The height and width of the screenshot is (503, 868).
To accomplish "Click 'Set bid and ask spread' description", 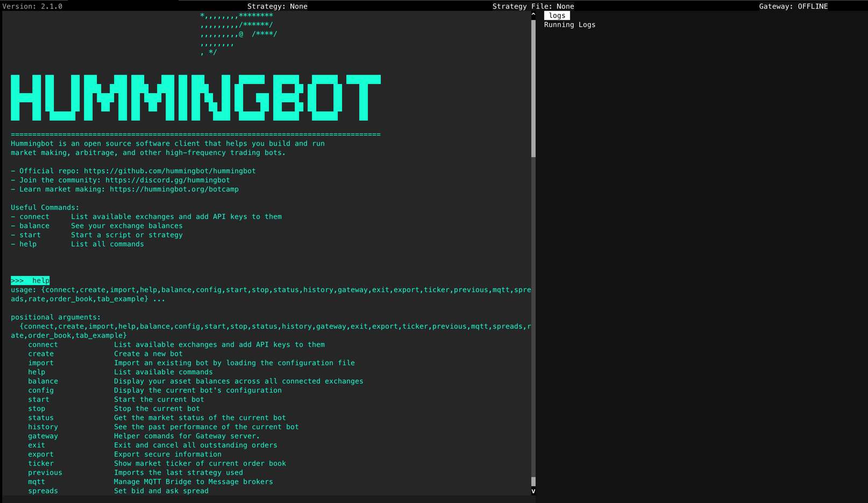I will pos(161,491).
